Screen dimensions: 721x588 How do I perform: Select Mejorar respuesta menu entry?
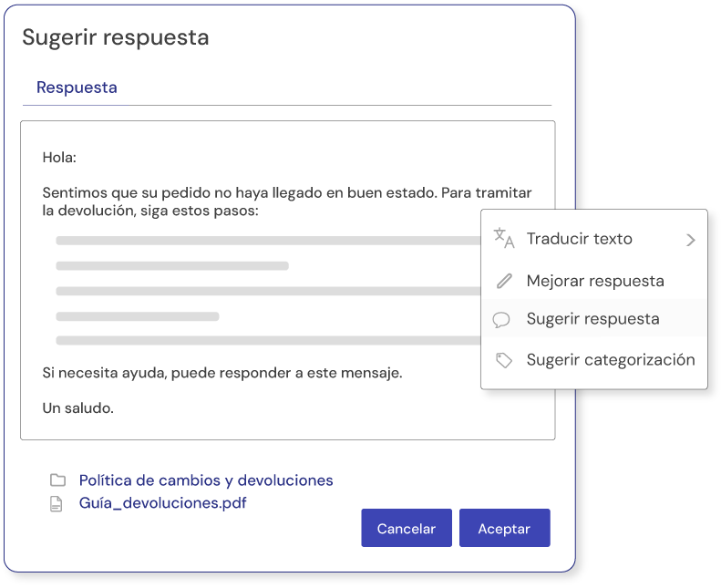coord(594,281)
